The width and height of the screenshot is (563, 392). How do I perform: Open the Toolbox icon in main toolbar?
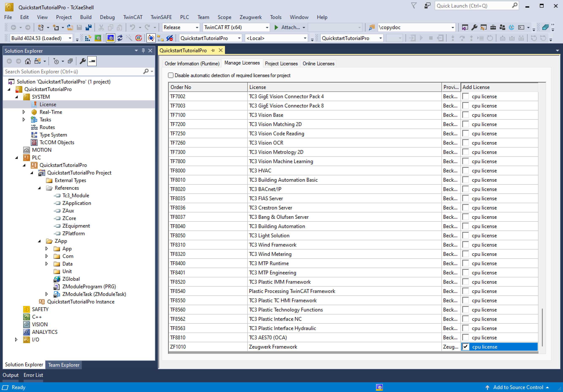coord(493,27)
